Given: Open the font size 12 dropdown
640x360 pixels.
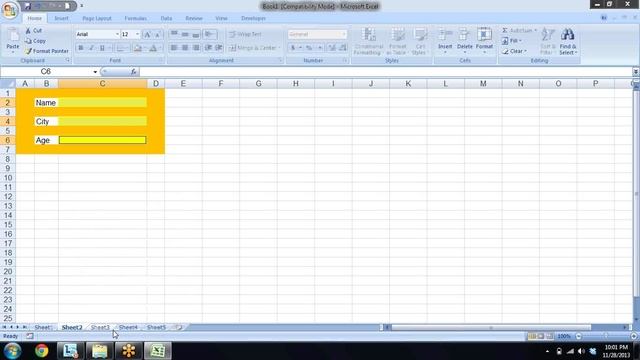Looking at the screenshot, I should click(x=138, y=34).
